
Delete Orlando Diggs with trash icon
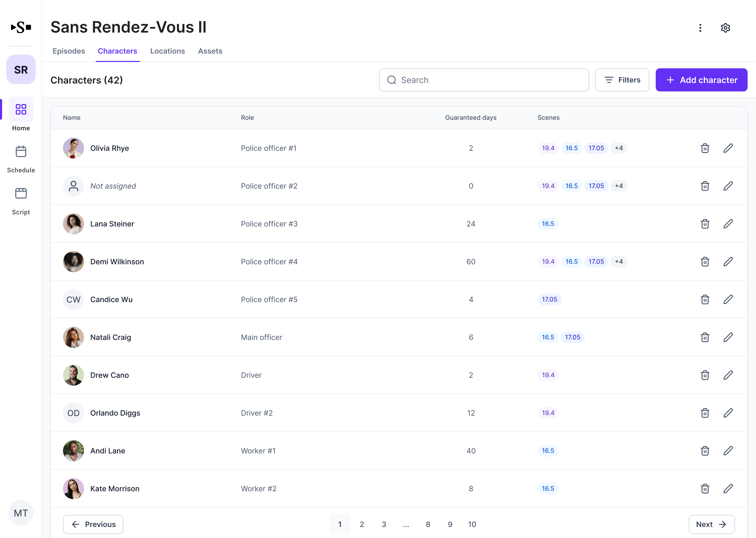tap(705, 413)
